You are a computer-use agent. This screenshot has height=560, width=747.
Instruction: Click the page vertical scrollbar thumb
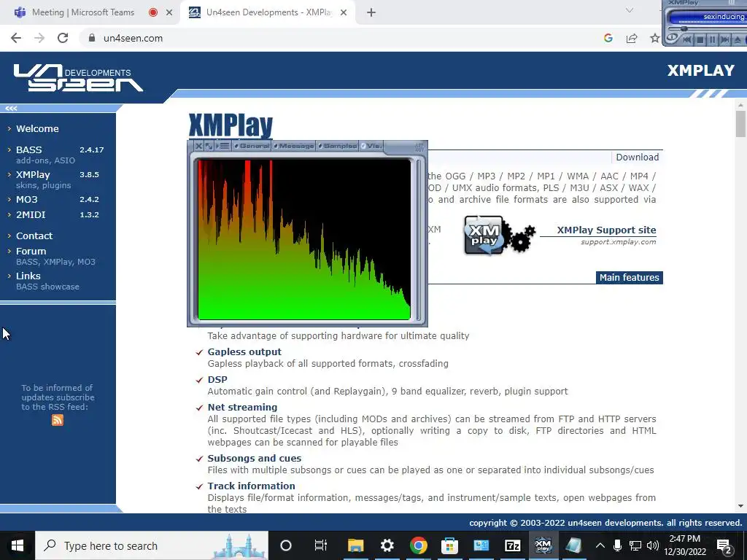click(x=740, y=124)
